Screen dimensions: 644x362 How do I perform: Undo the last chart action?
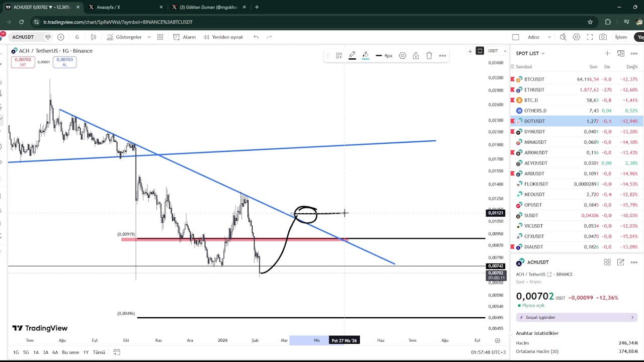click(256, 37)
